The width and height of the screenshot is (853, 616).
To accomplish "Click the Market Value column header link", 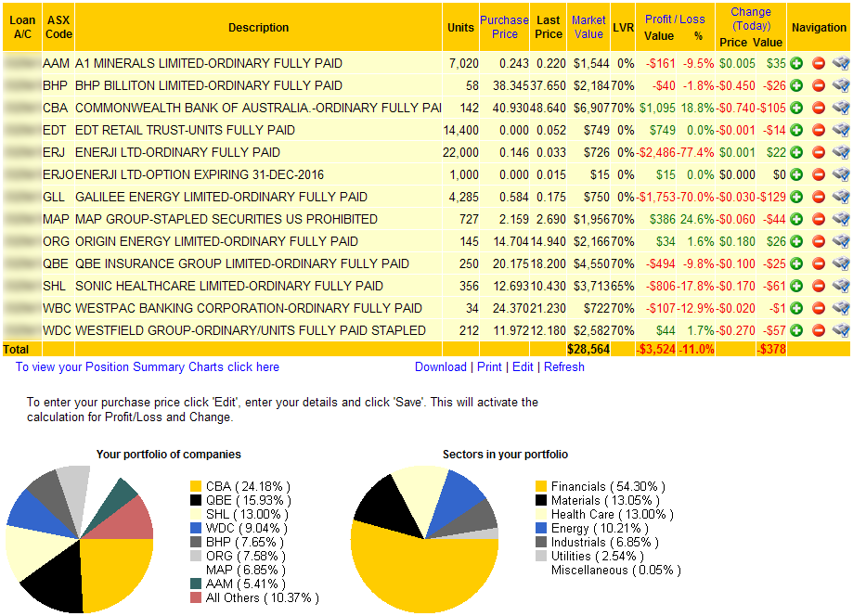I will click(x=588, y=27).
